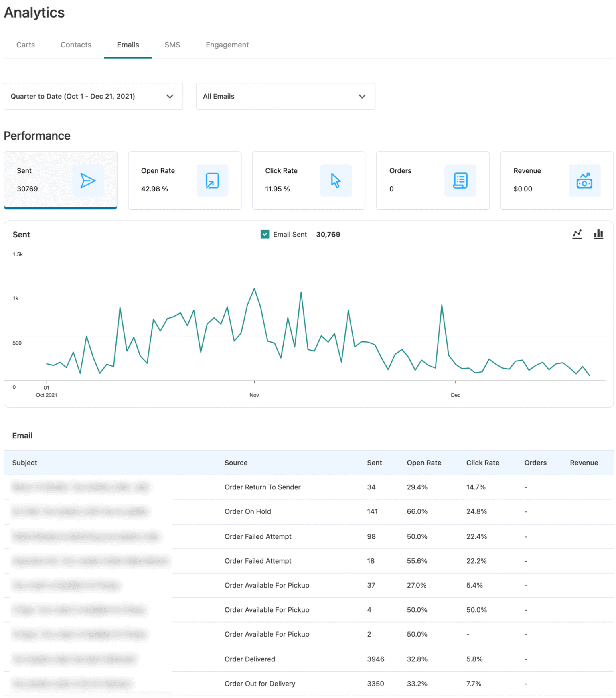Click the Order Out for Delivery cell
This screenshot has height=698, width=616.
[260, 684]
